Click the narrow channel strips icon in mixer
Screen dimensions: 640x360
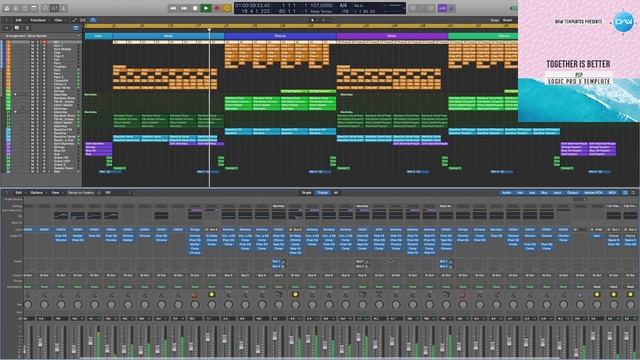625,193
